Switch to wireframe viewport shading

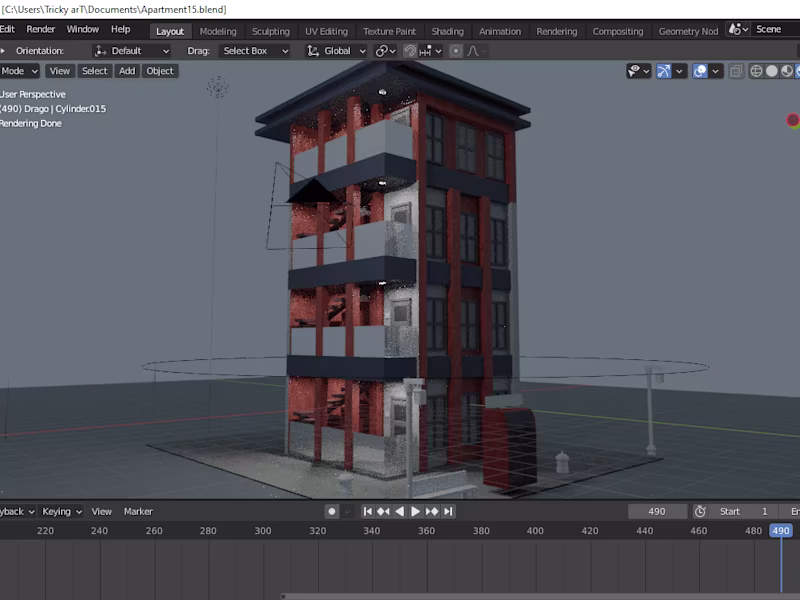pyautogui.click(x=756, y=71)
